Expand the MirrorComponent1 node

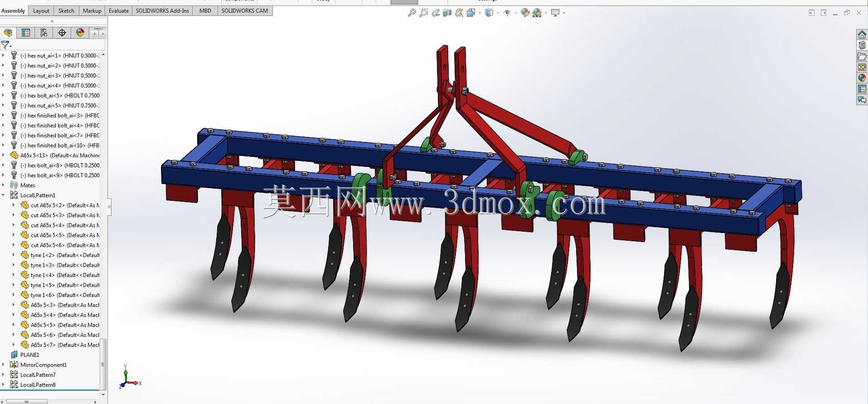4,365
